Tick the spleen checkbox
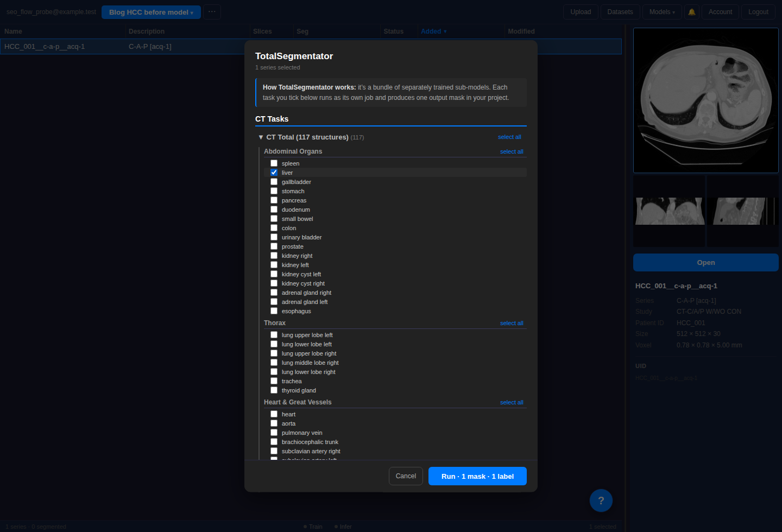Image resolution: width=782 pixels, height=532 pixels. coord(274,163)
